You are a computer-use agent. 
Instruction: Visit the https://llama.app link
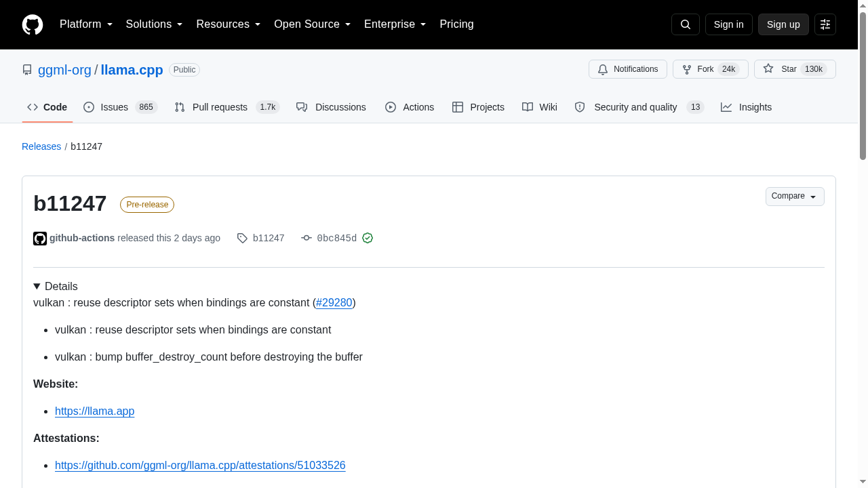coord(95,411)
